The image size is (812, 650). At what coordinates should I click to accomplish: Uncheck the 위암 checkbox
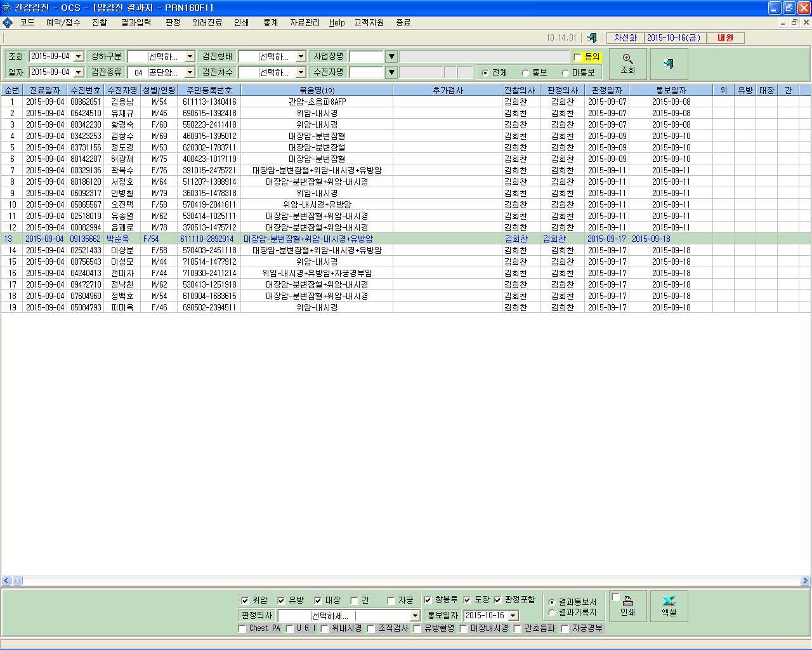click(245, 600)
